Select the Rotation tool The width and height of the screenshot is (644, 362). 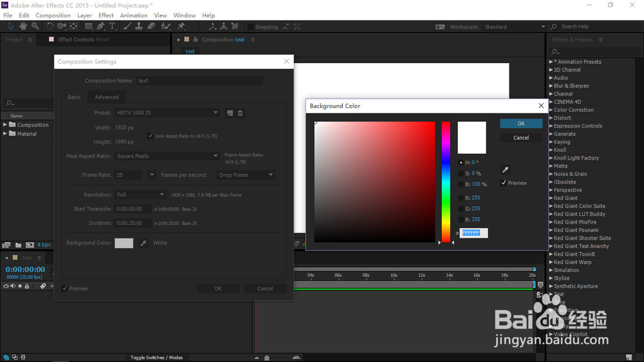[x=50, y=26]
